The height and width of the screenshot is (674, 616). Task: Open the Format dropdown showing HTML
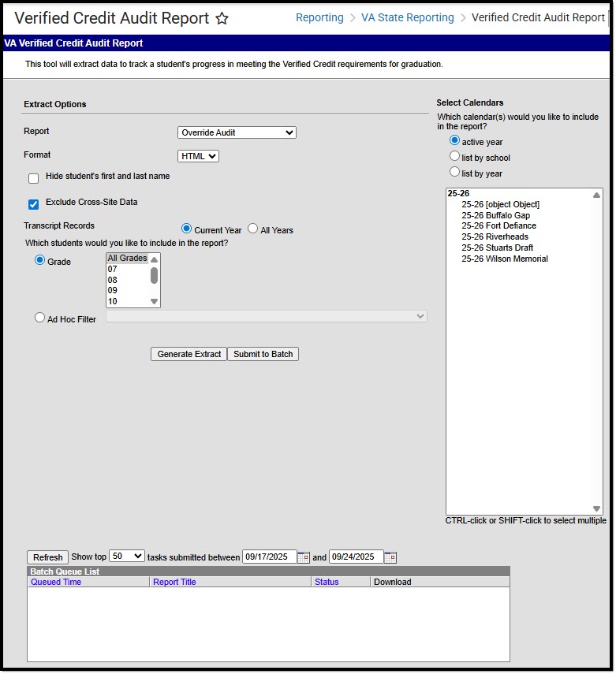click(x=198, y=156)
